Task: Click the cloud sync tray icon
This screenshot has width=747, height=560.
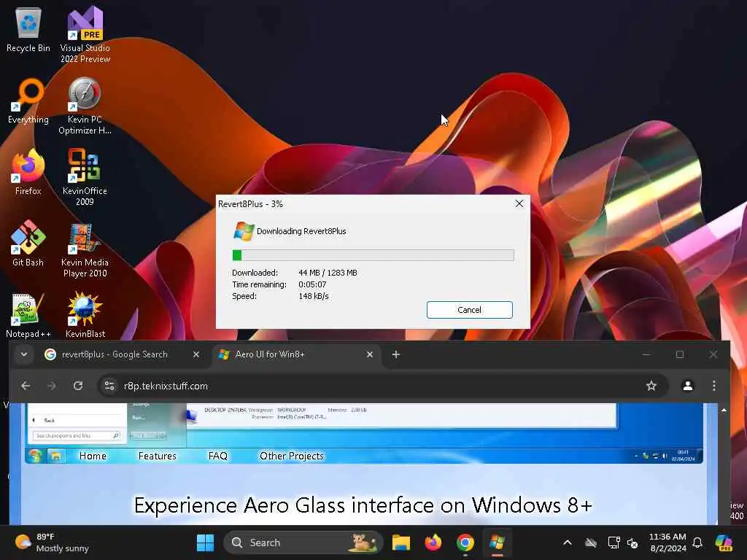Action: pos(591,542)
